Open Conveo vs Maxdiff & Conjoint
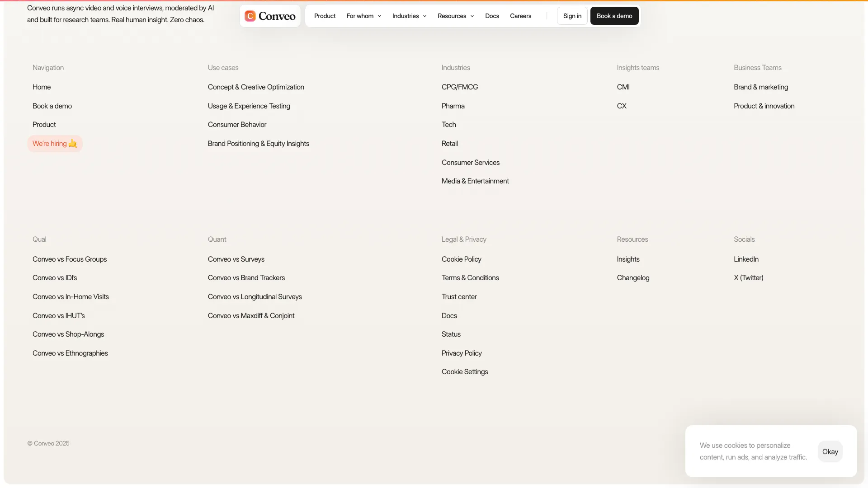The height and width of the screenshot is (488, 868). tap(251, 316)
